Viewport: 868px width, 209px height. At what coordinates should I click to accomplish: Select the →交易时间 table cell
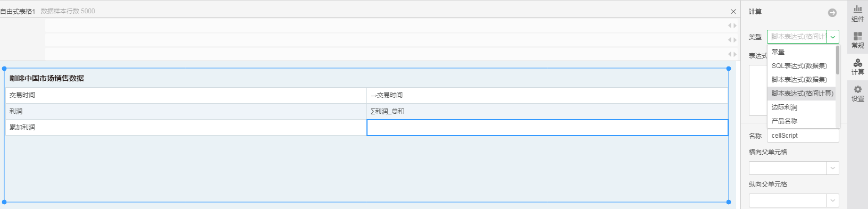[x=547, y=95]
